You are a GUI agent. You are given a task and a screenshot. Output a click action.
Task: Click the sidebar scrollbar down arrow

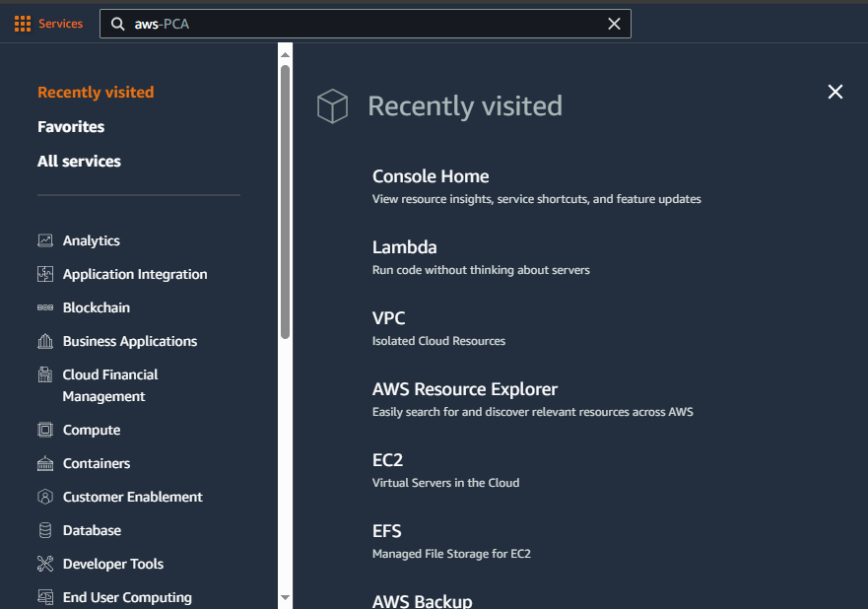coord(285,597)
